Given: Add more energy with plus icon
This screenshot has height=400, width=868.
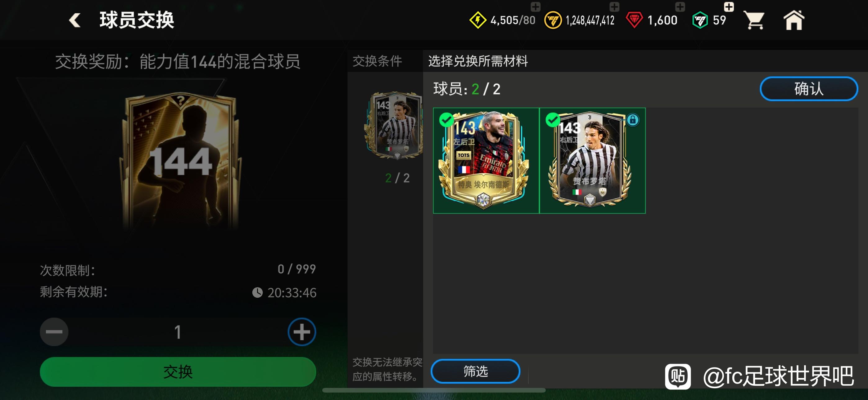Looking at the screenshot, I should (536, 7).
